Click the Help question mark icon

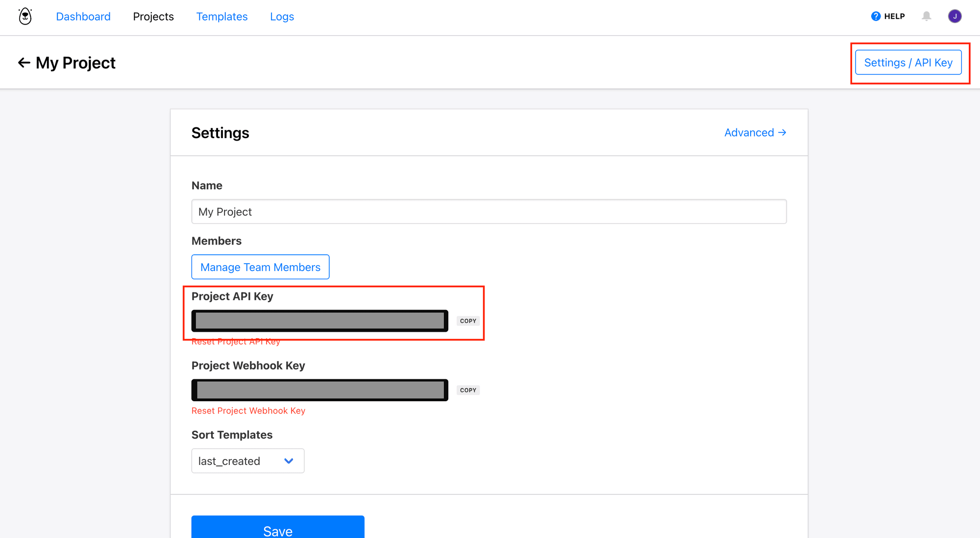tap(876, 16)
